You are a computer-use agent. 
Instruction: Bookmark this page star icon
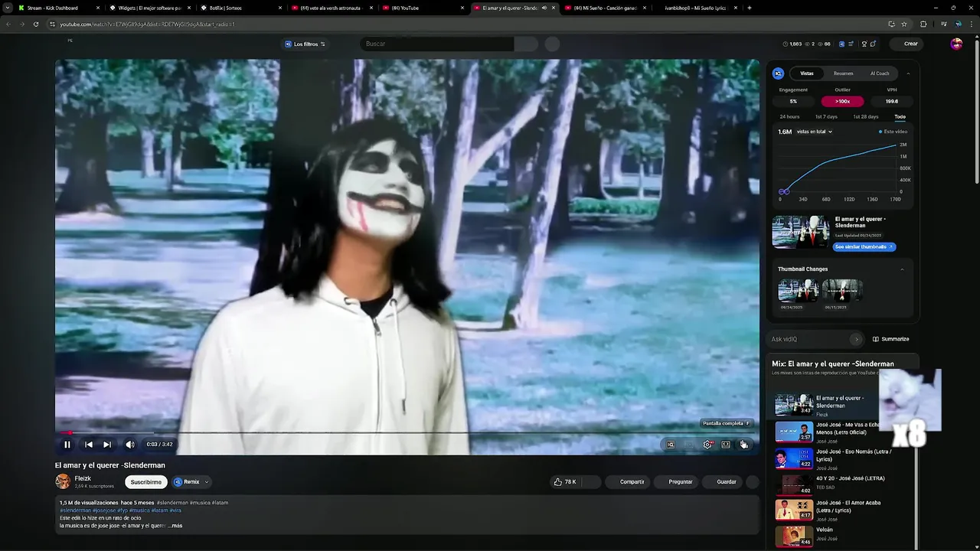[x=903, y=24]
